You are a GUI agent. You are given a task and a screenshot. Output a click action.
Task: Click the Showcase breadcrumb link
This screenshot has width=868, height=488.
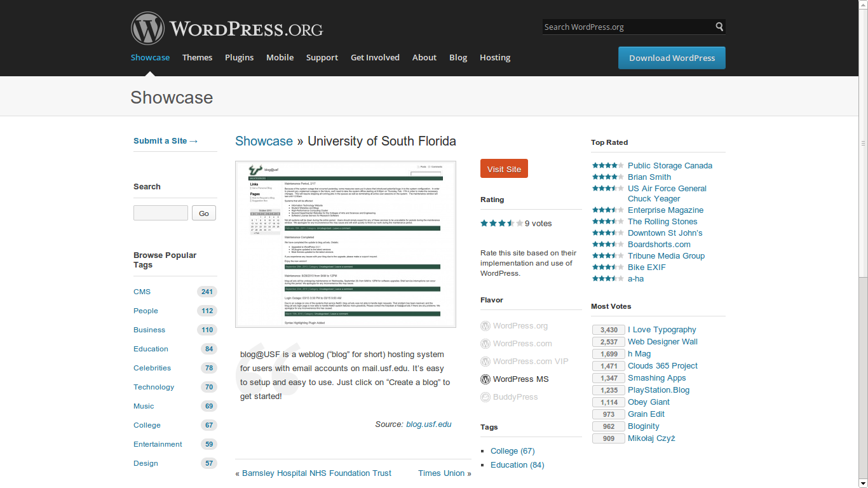[x=264, y=141]
